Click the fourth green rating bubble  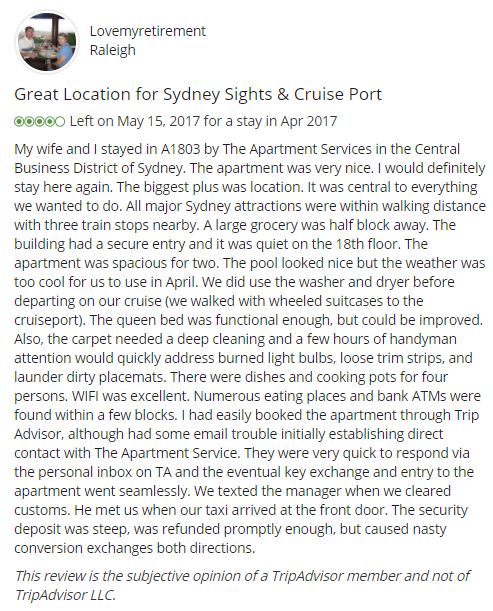[49, 122]
